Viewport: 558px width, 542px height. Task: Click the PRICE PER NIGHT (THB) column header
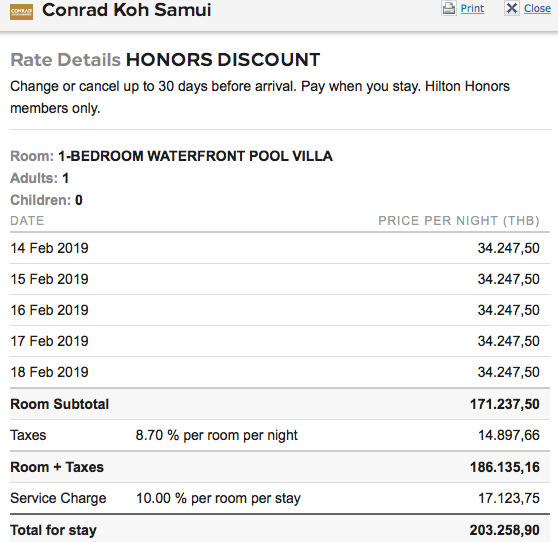pos(459,221)
